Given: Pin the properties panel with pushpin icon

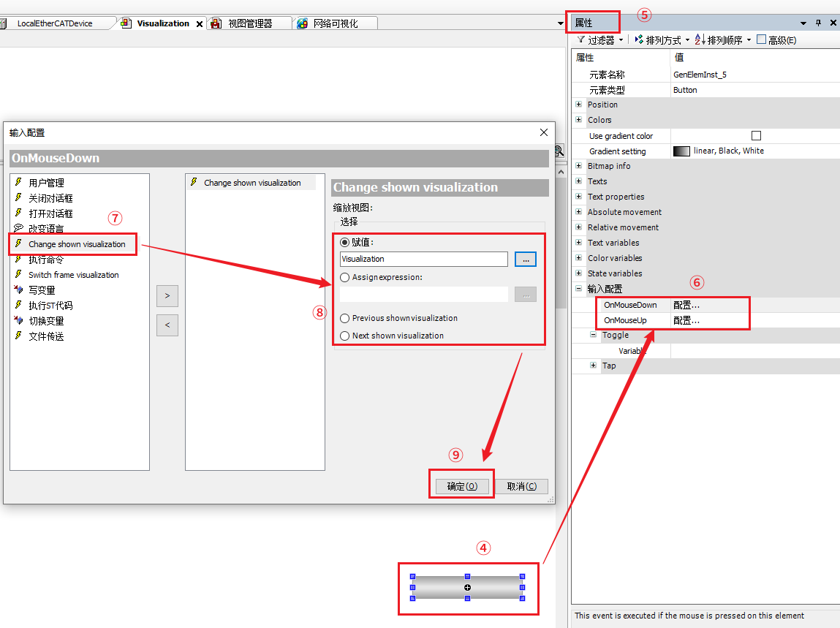Looking at the screenshot, I should (818, 23).
